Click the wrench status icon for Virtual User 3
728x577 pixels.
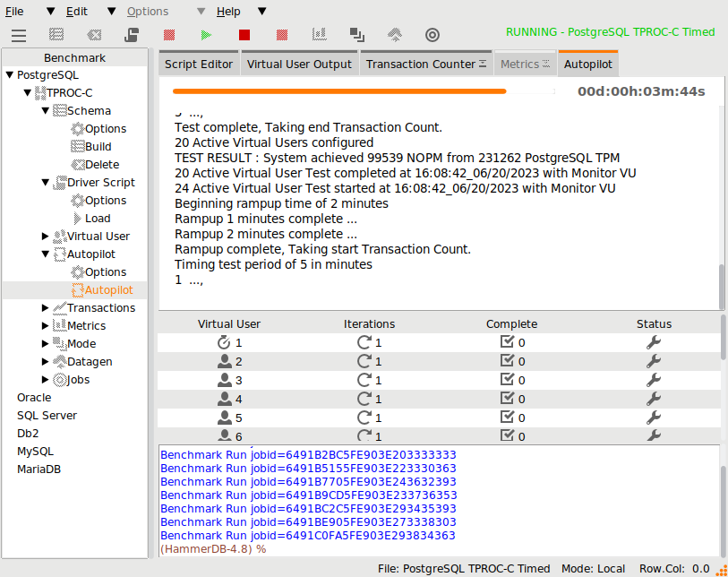coord(654,381)
